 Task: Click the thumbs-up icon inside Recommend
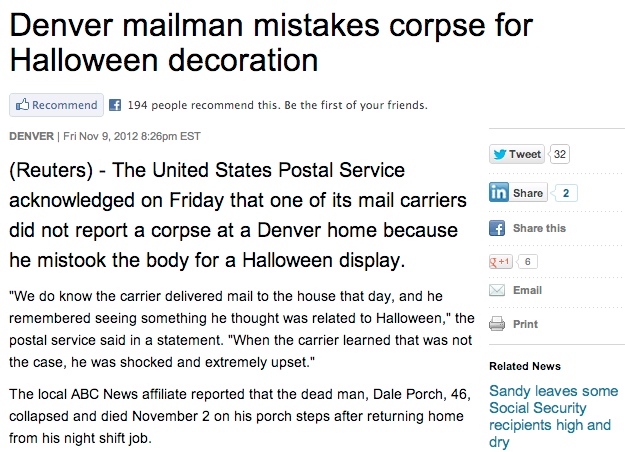click(x=22, y=105)
